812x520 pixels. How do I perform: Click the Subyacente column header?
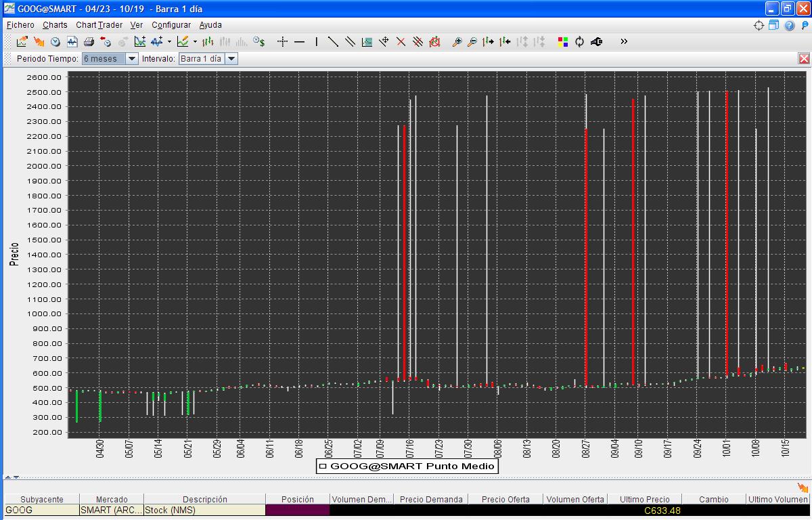click(41, 499)
